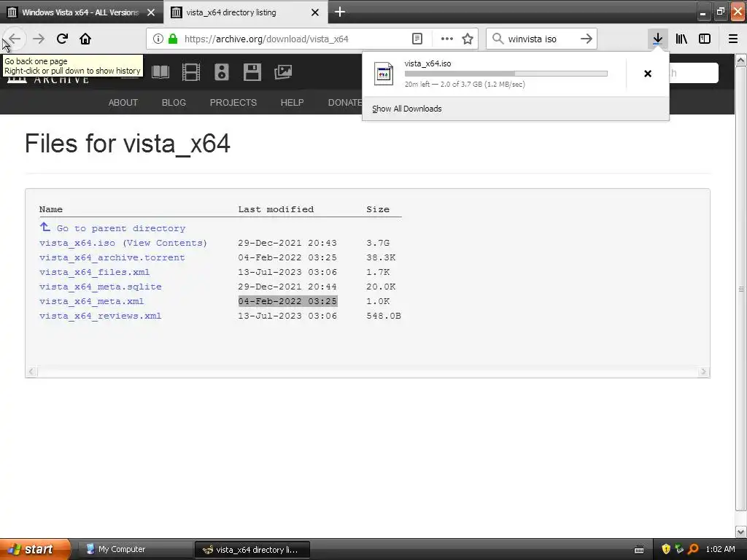Click the search magnifier icon
Image resolution: width=747 pixels, height=560 pixels.
click(498, 39)
